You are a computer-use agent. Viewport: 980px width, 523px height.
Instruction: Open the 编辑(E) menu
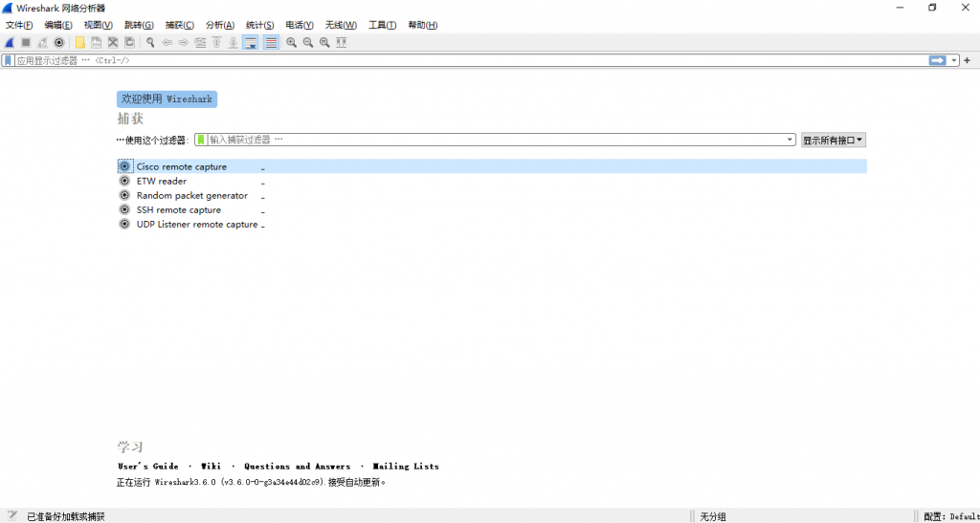(58, 25)
